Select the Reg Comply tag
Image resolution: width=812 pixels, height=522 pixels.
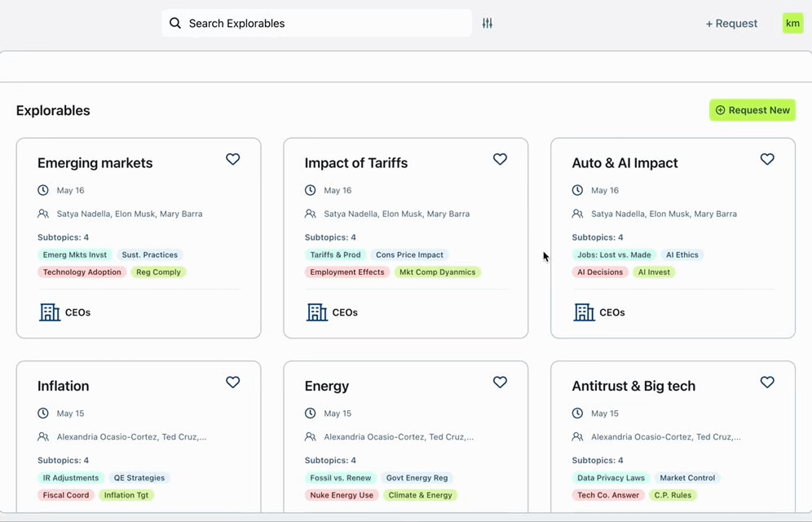[x=158, y=272]
